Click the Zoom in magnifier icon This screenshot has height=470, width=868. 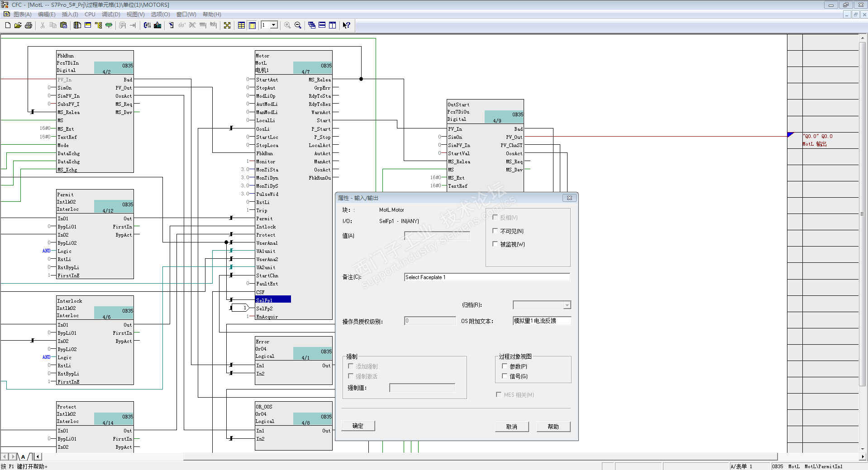coord(287,25)
